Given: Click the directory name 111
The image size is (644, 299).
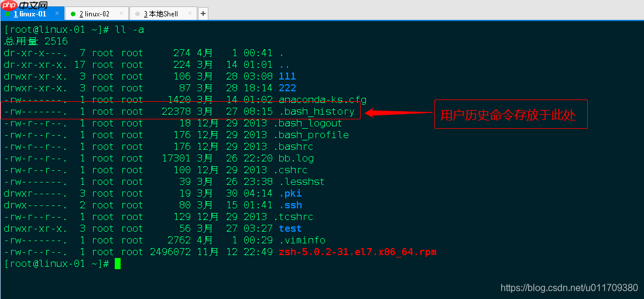Looking at the screenshot, I should tap(287, 77).
